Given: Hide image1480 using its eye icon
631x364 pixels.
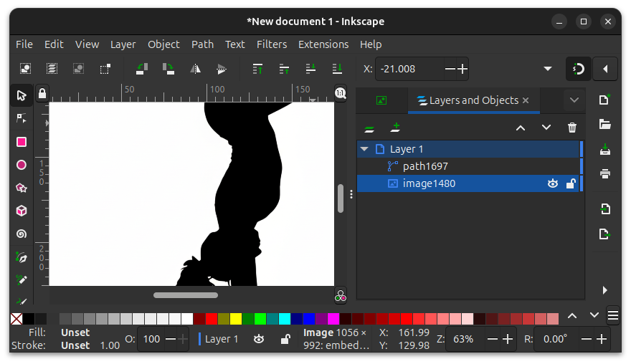Looking at the screenshot, I should pos(553,184).
